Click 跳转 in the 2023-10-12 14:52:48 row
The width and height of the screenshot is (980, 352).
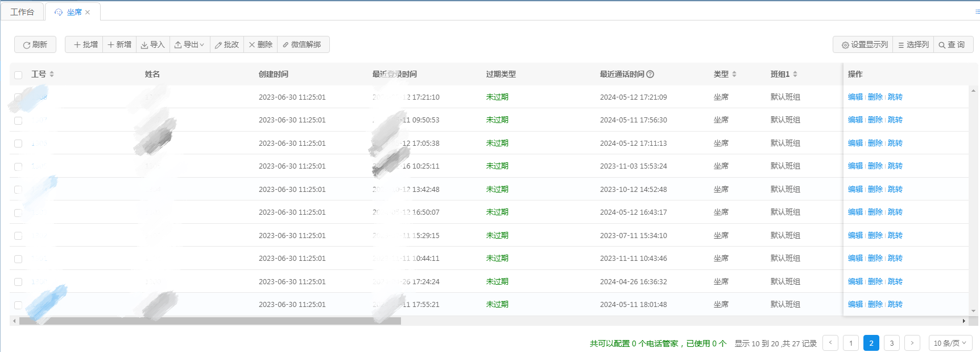pyautogui.click(x=895, y=189)
